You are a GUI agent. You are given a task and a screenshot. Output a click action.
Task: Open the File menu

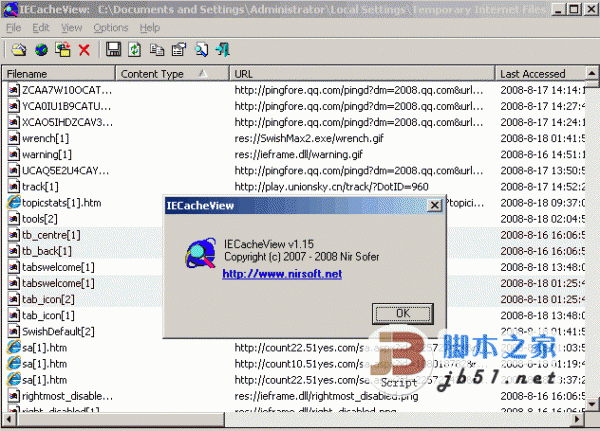pos(13,28)
